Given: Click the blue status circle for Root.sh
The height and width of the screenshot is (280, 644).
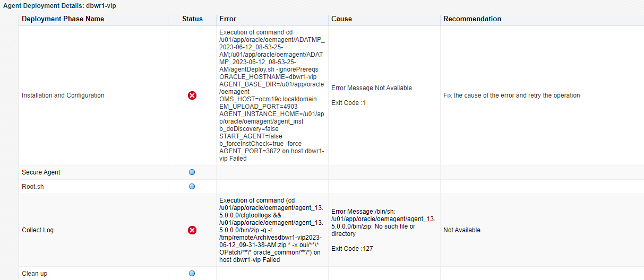Looking at the screenshot, I should [192, 187].
